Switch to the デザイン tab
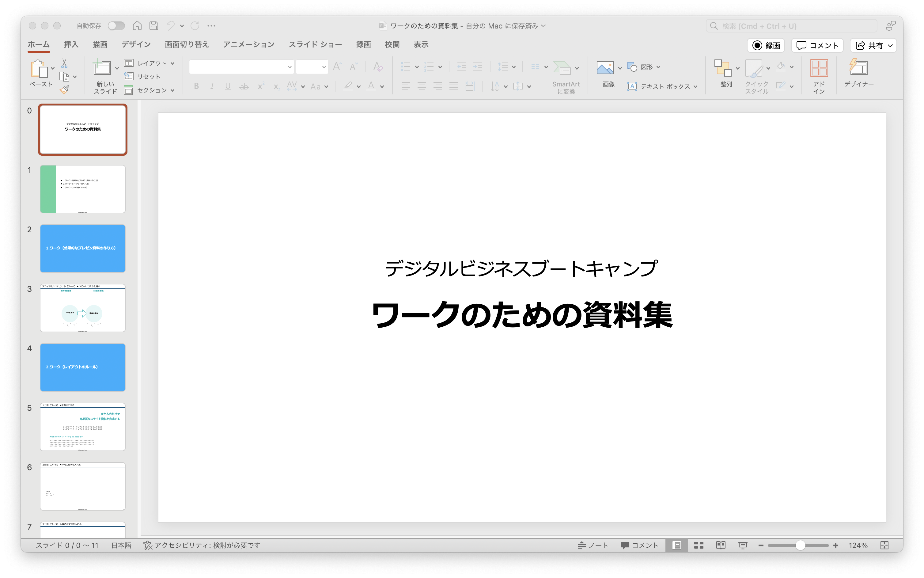924x578 pixels. tap(136, 44)
